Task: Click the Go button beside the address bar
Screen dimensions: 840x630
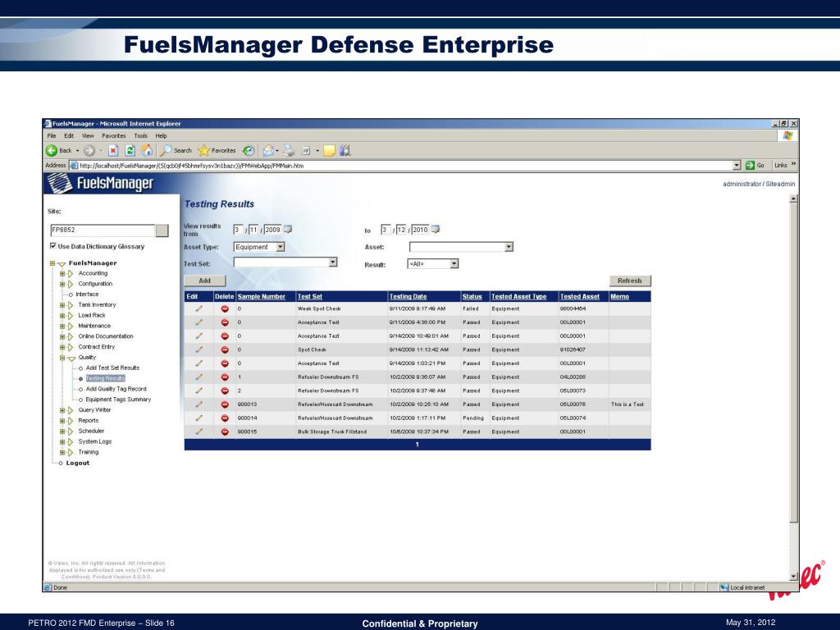Action: [756, 166]
